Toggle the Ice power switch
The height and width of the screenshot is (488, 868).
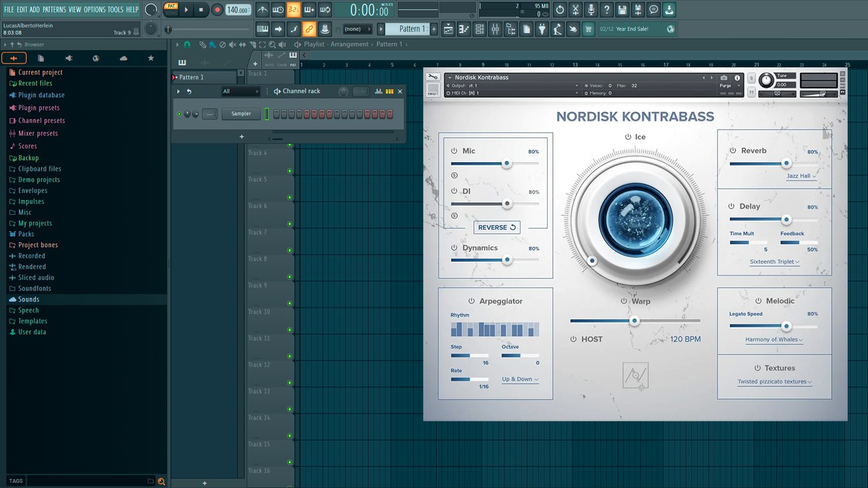pyautogui.click(x=628, y=137)
